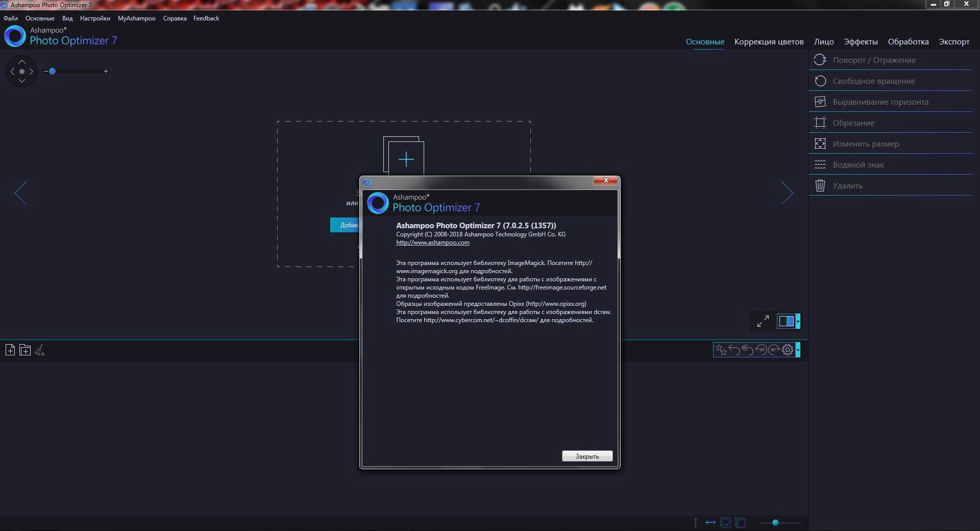Switch to the Лицо tab
Image resolution: width=980 pixels, height=531 pixels.
point(824,41)
